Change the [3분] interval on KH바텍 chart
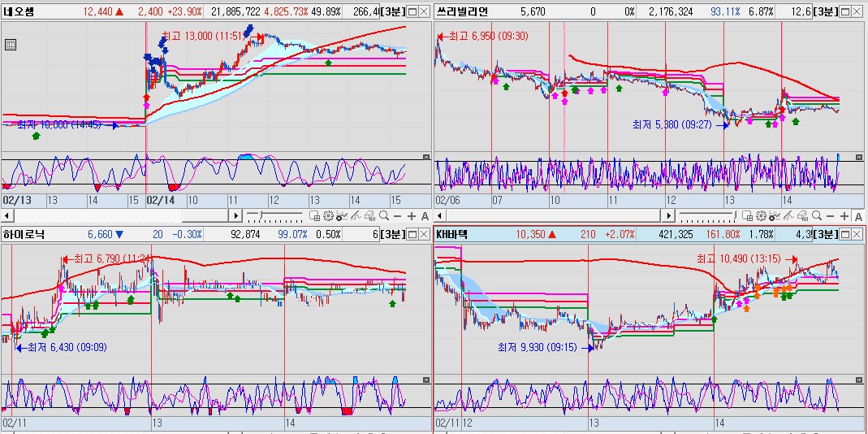 click(826, 234)
